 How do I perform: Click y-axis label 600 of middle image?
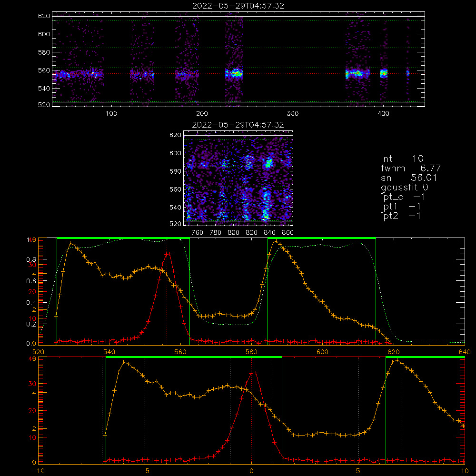pyautogui.click(x=175, y=153)
